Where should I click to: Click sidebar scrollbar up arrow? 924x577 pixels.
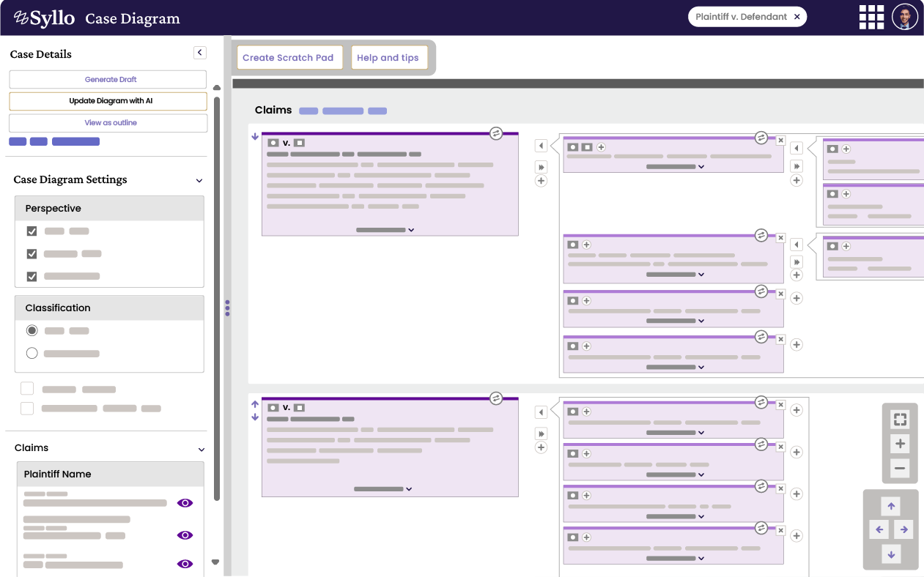coord(216,88)
